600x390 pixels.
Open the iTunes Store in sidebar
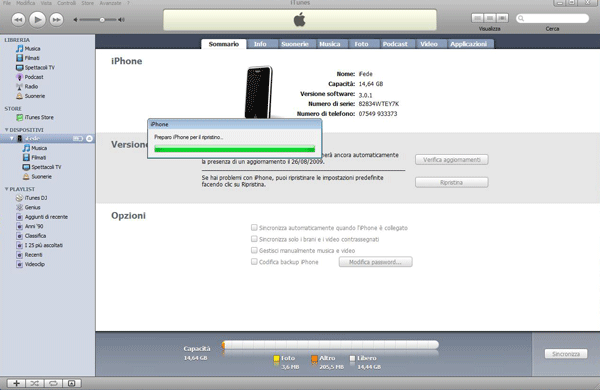point(35,117)
